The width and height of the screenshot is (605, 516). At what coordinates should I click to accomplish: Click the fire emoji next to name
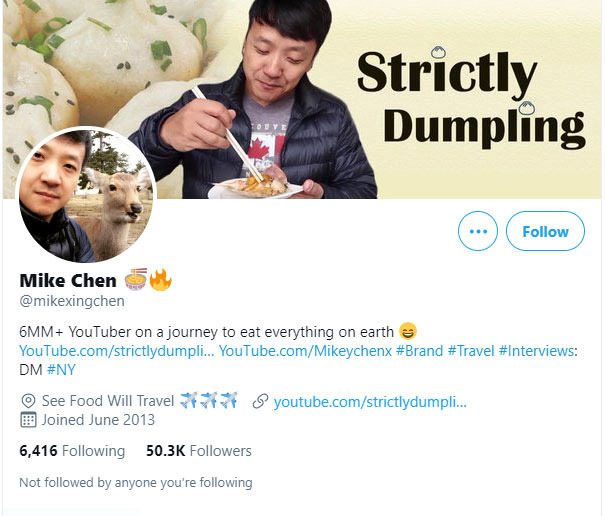pos(160,279)
